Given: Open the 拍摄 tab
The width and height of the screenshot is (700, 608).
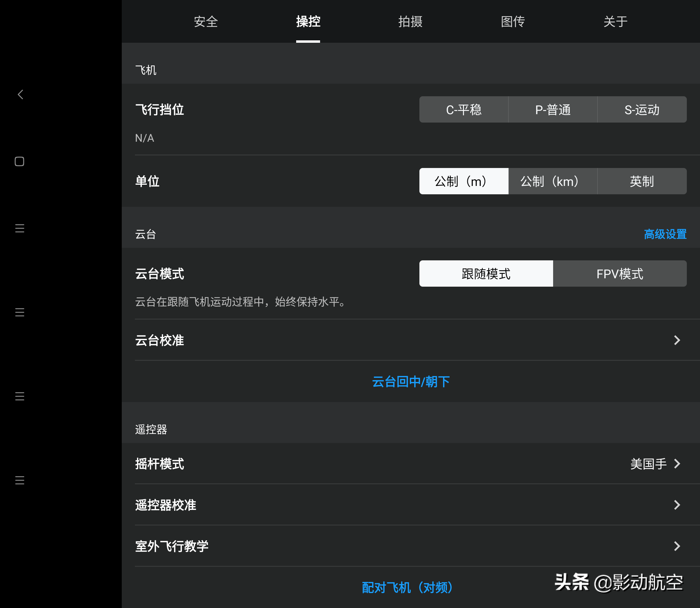Looking at the screenshot, I should pyautogui.click(x=410, y=22).
